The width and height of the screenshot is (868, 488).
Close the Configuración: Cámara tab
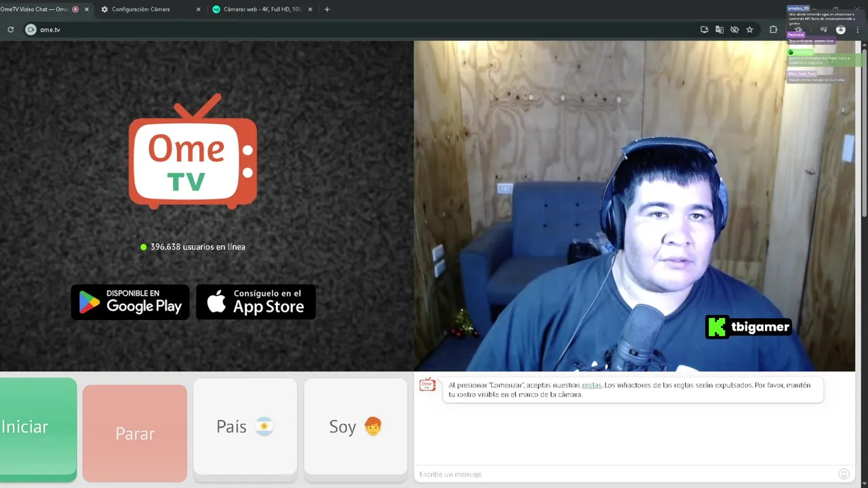click(x=198, y=9)
